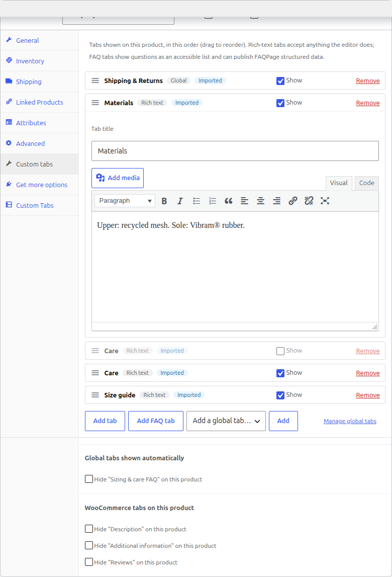Screen dimensions: 392x577
Task: Click the Linked Products chain icon
Action: tap(9, 102)
